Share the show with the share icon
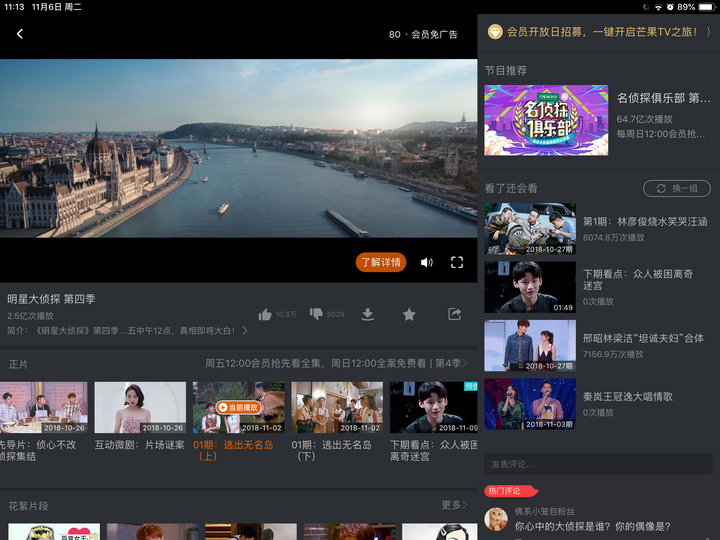 (454, 314)
